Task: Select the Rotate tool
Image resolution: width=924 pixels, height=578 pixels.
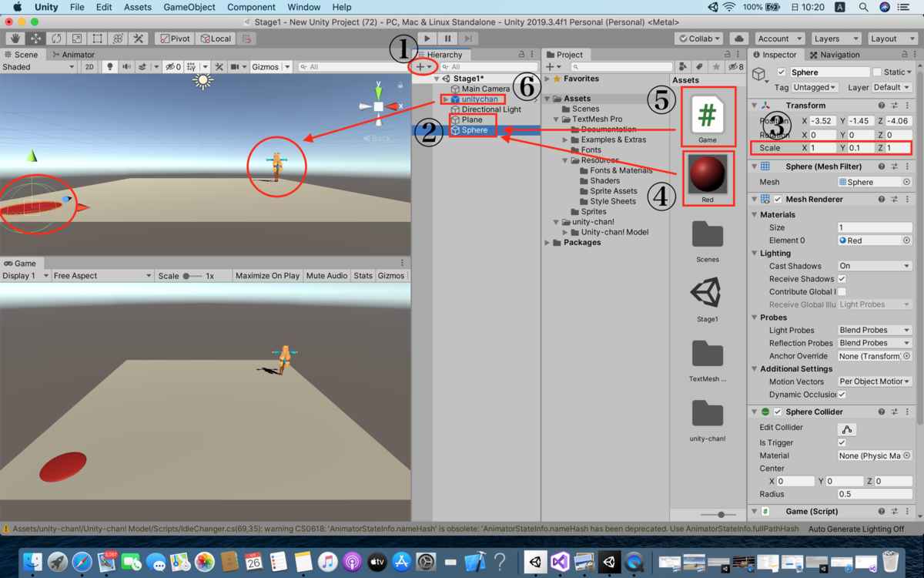Action: tap(56, 39)
